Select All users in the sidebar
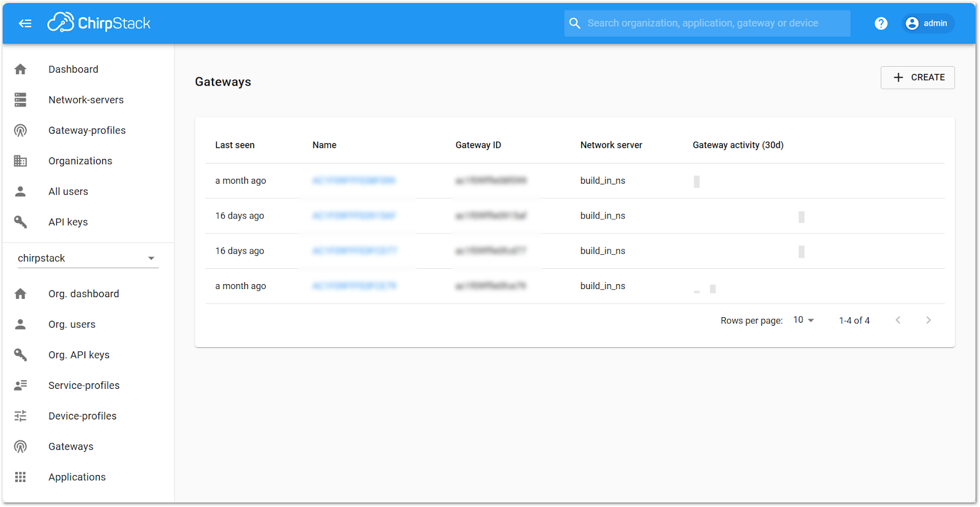This screenshot has width=980, height=507. pos(68,192)
